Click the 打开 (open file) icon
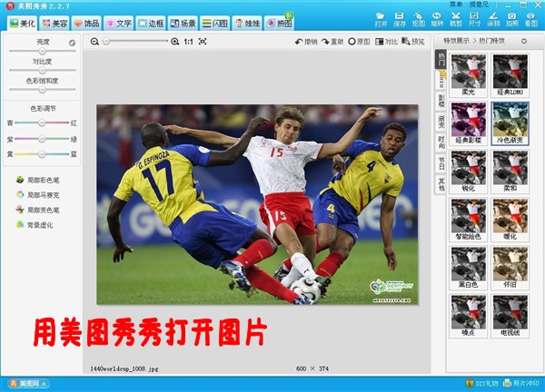This screenshot has height=392, width=545. [x=381, y=19]
